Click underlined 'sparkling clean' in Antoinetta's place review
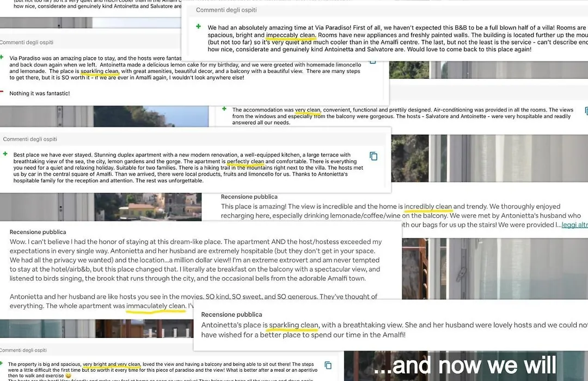The height and width of the screenshot is (381, 588). pos(293,325)
